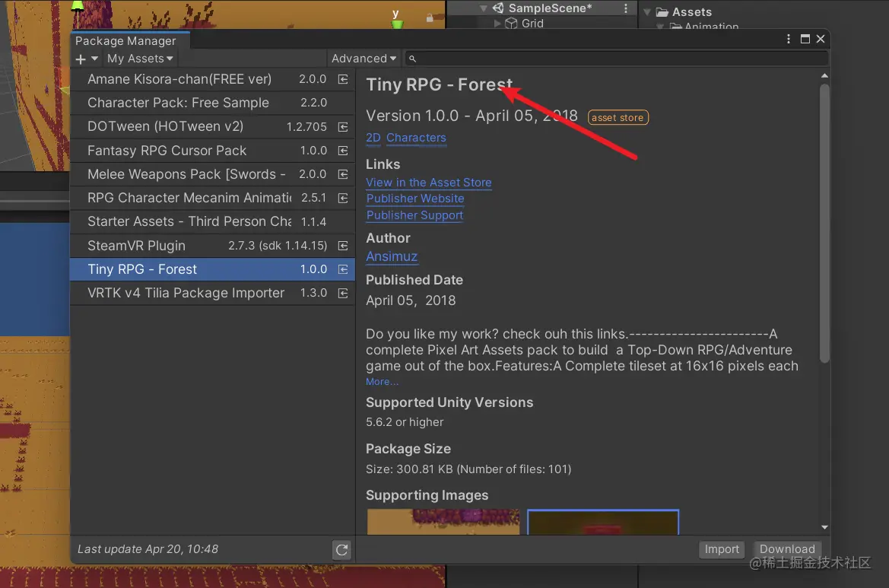The image size is (889, 588).
Task: Select DOTween (HOTween v2) package
Action: tap(213, 127)
